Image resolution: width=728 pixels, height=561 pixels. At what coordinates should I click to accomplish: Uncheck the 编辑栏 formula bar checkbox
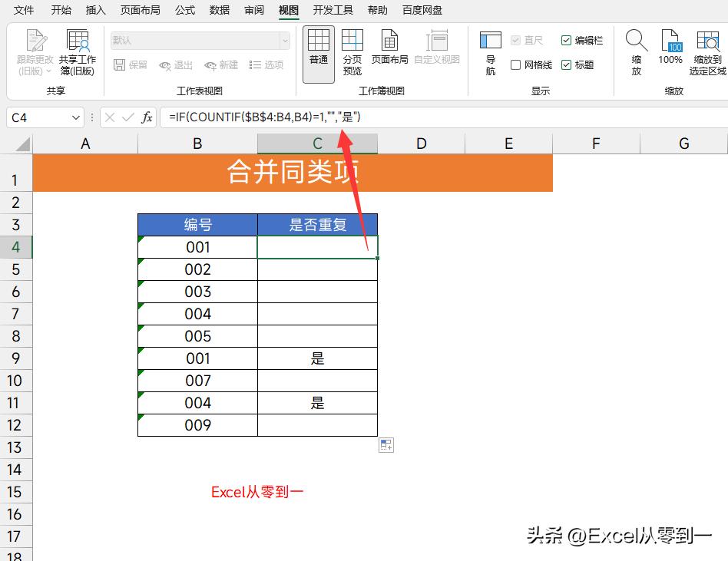(568, 40)
